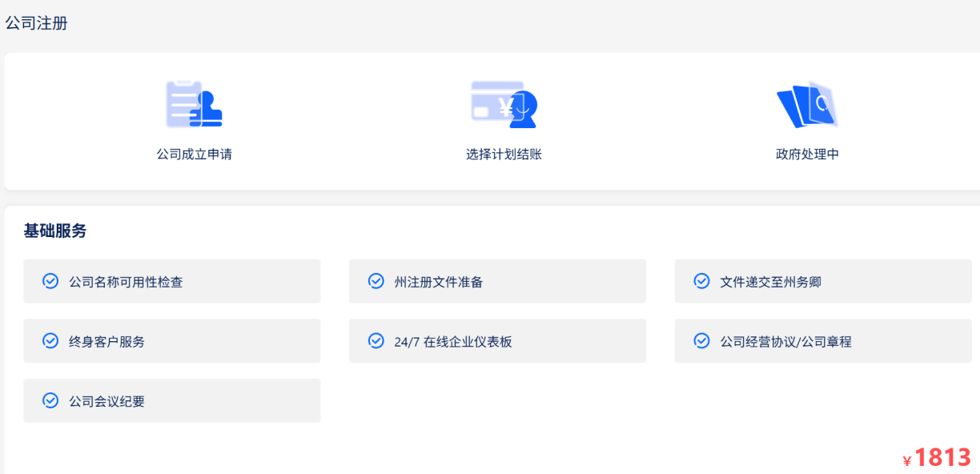The width and height of the screenshot is (980, 474).
Task: Click the 终身客户服务 service text
Action: click(106, 342)
